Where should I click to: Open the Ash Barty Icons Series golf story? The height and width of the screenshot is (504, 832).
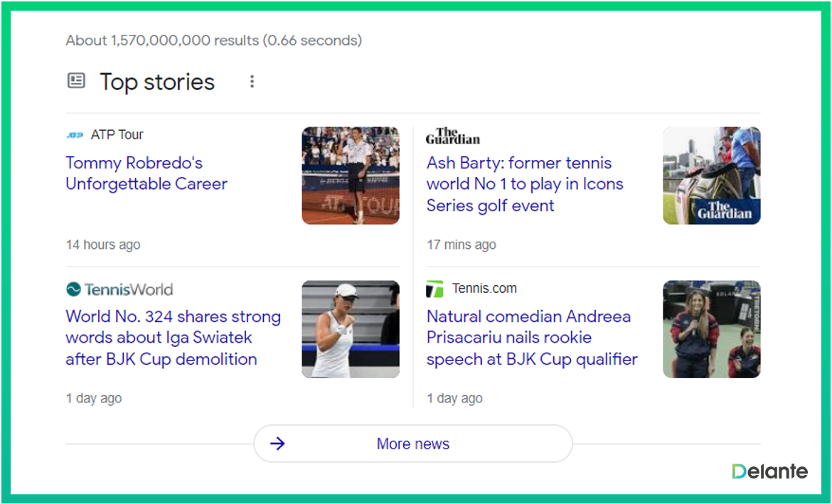click(x=524, y=184)
